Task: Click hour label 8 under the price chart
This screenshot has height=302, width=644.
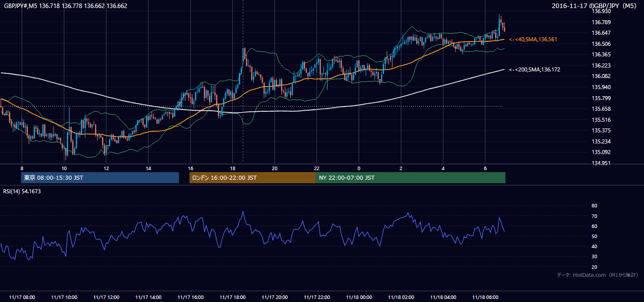Action: click(22, 168)
